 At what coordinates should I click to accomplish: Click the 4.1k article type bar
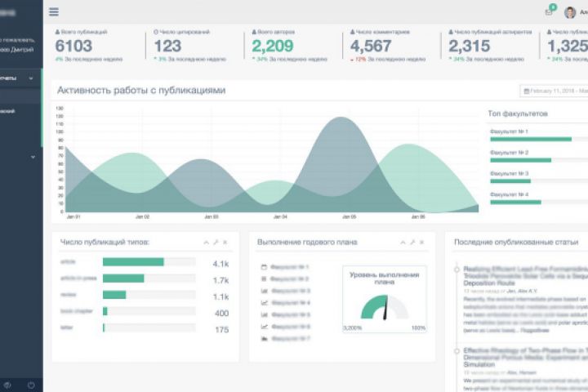[x=149, y=262]
